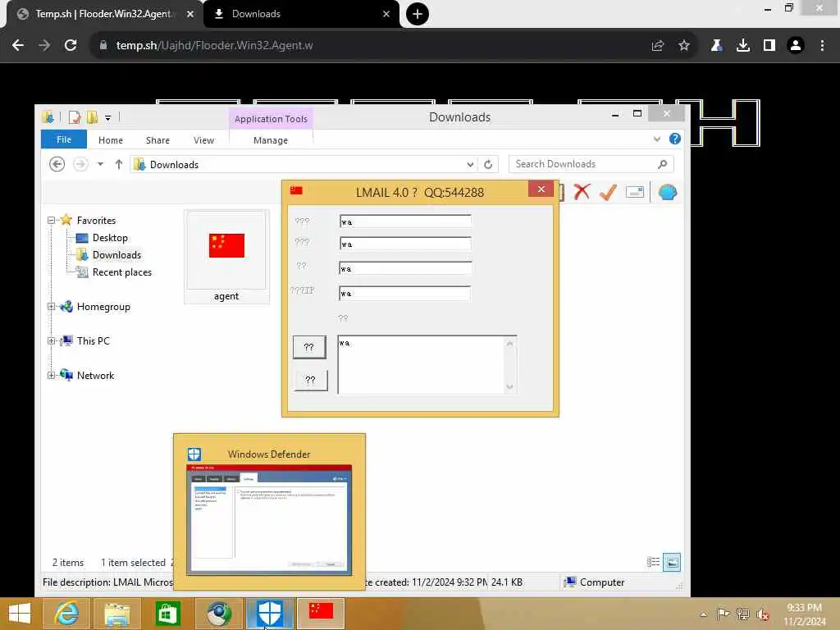Open the File ribbon tab

pyautogui.click(x=64, y=139)
